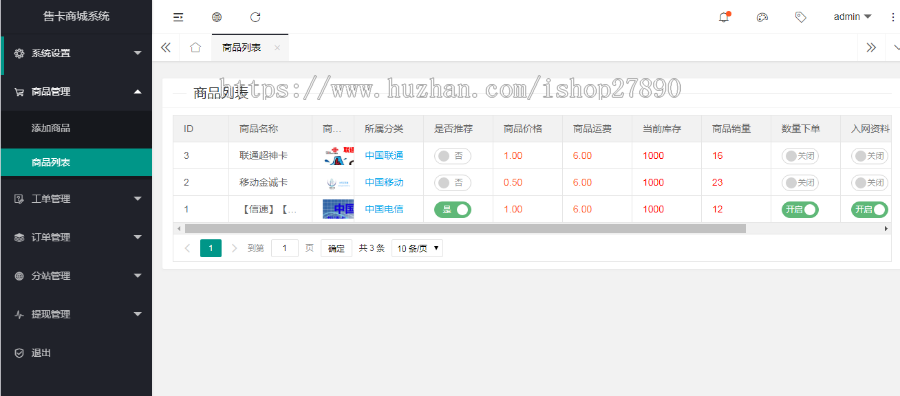Click product name 联通超神卡

[263, 156]
